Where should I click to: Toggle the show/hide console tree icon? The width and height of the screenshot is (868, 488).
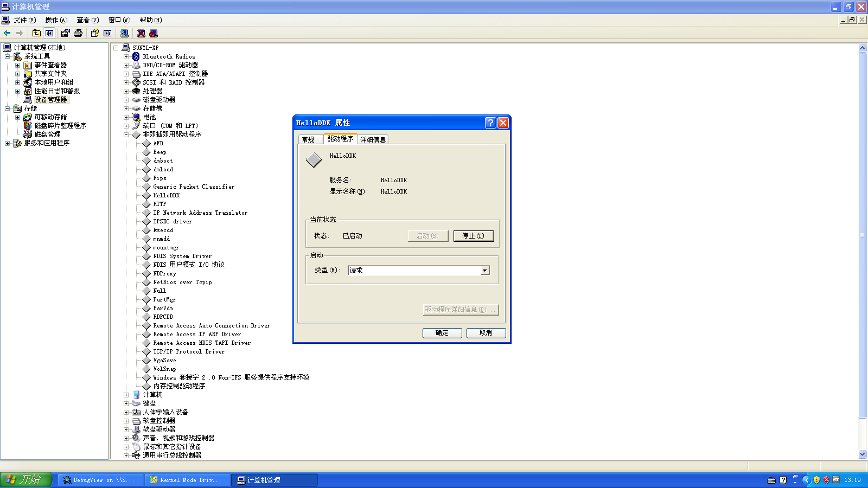49,33
